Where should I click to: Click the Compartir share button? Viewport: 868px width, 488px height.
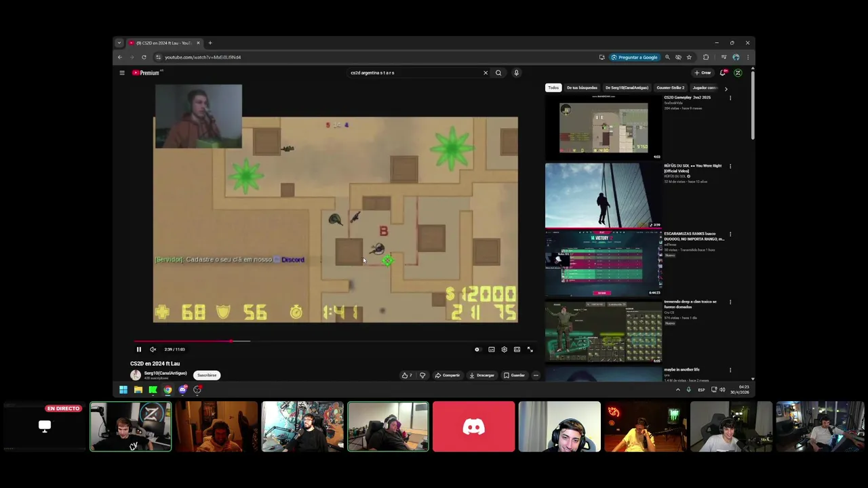click(448, 375)
